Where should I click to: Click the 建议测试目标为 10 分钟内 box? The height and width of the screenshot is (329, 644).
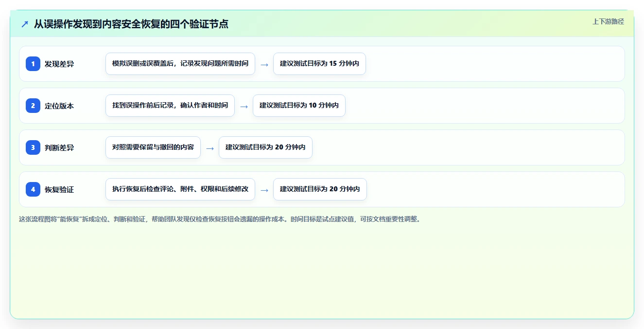click(299, 106)
